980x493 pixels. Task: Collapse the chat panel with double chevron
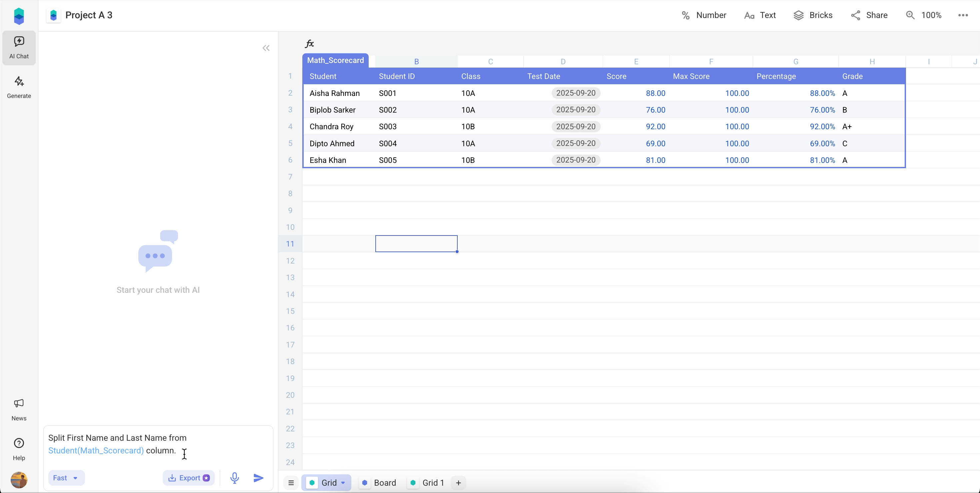(266, 48)
